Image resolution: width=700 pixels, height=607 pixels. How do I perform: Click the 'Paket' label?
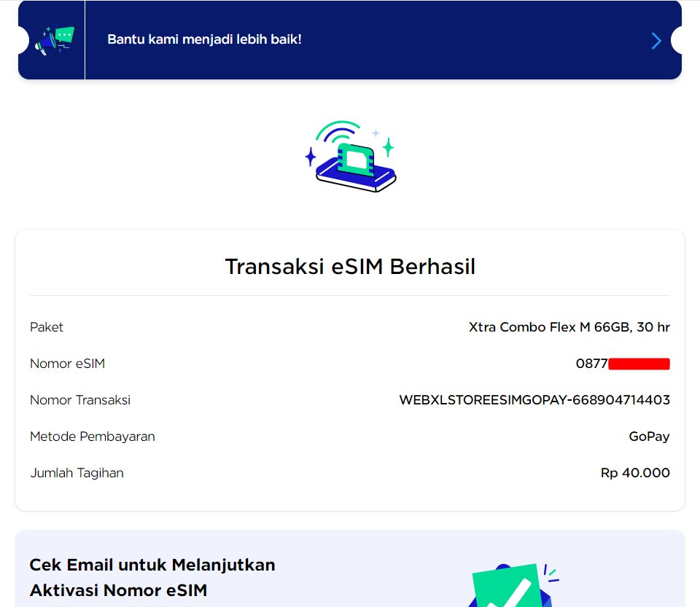point(47,327)
